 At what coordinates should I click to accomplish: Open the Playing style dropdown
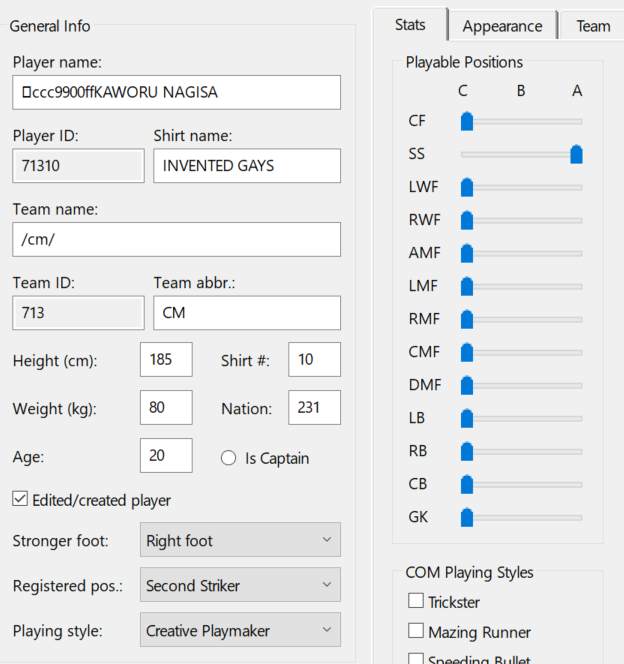pyautogui.click(x=240, y=629)
